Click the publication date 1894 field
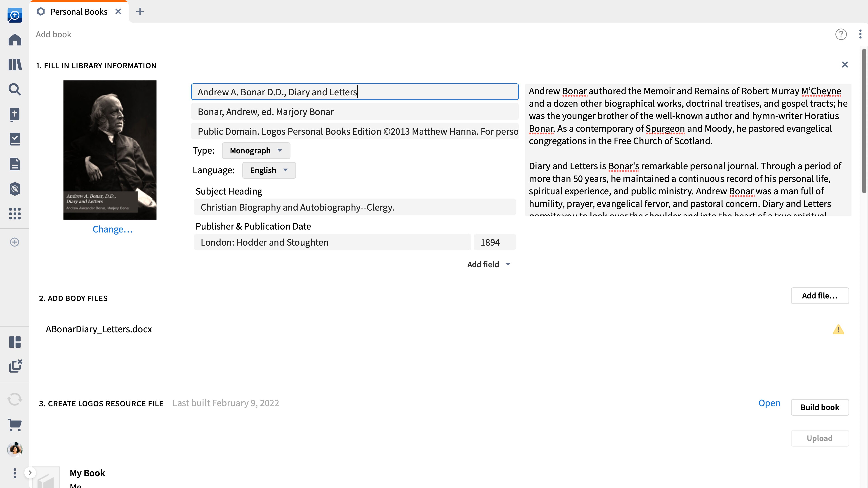This screenshot has height=488, width=868. coord(495,242)
